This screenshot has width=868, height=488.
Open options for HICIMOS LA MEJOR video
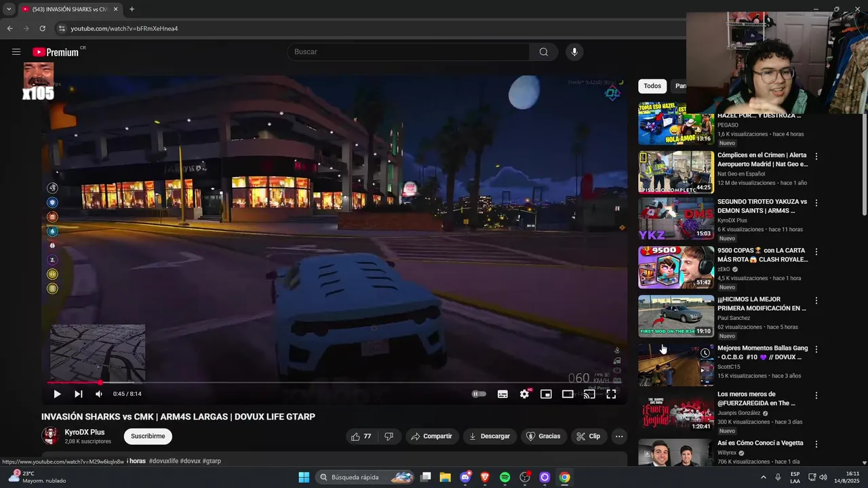(816, 300)
